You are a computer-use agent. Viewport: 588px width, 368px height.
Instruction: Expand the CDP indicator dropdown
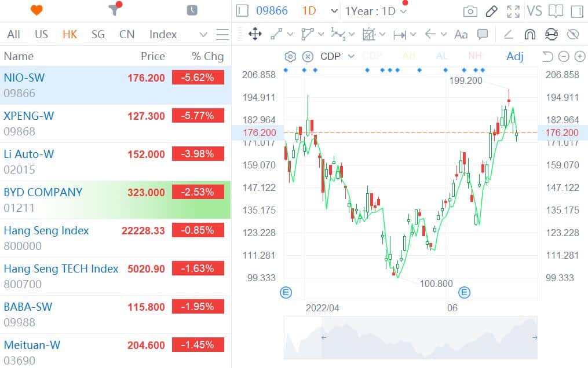click(x=350, y=56)
